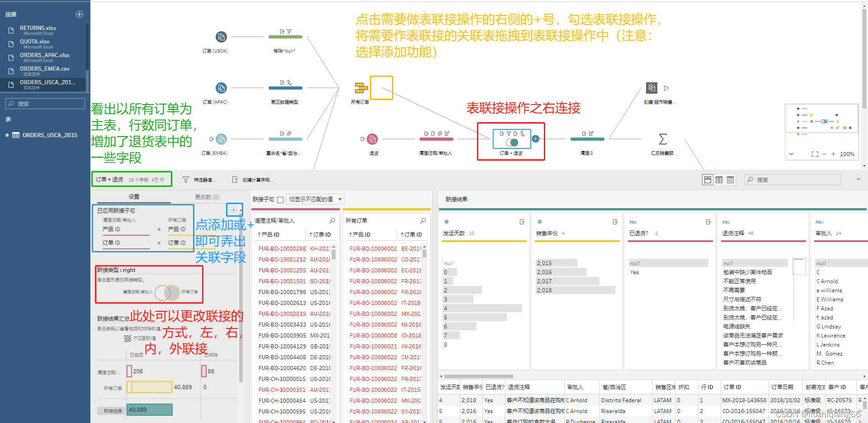Open the 移除"Null" clean step
868x423 pixels.
[285, 37]
